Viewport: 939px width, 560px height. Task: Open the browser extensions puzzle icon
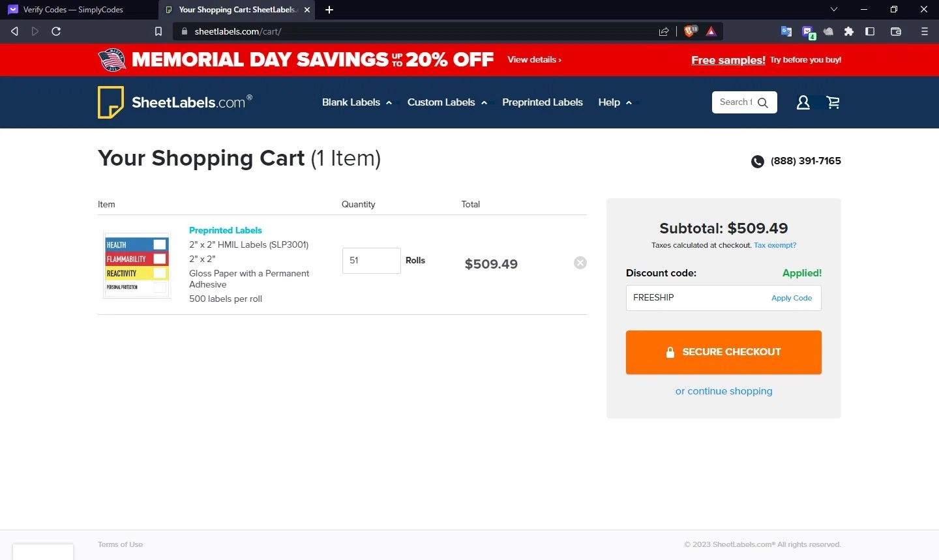[849, 31]
